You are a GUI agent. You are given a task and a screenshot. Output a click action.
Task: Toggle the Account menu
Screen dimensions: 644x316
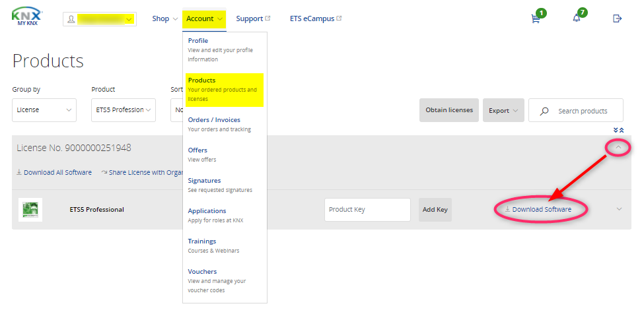(x=204, y=19)
